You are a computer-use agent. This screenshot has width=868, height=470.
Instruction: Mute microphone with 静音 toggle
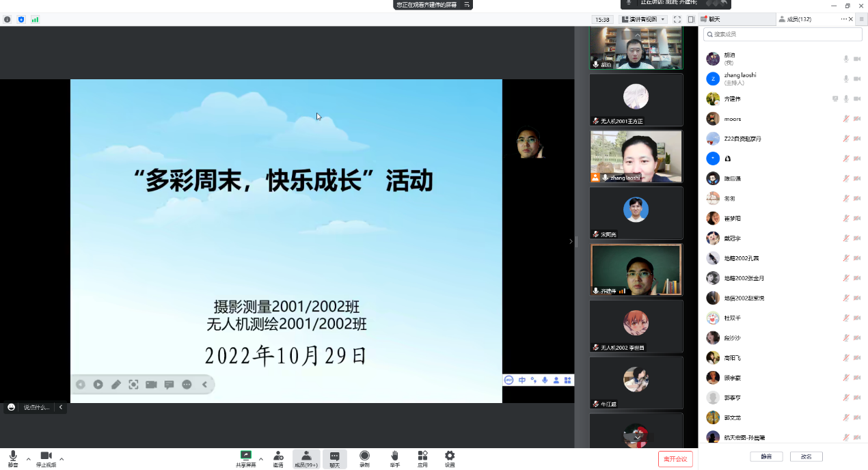[x=13, y=456]
